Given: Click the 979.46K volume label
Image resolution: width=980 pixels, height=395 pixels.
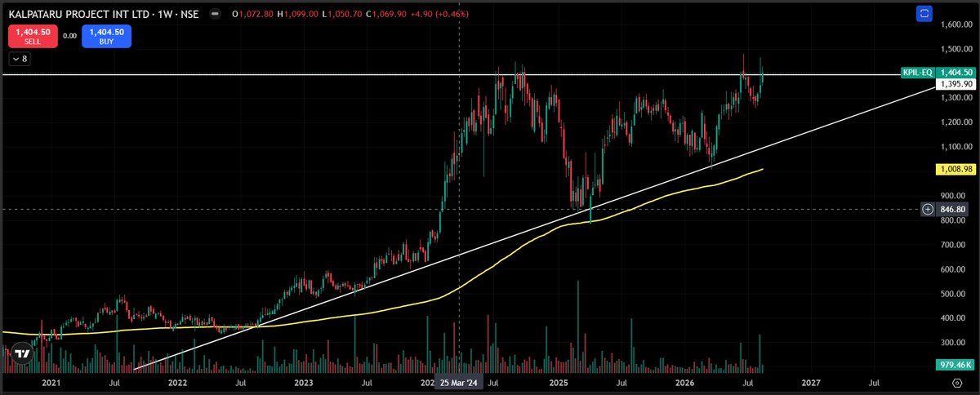Looking at the screenshot, I should [x=955, y=365].
